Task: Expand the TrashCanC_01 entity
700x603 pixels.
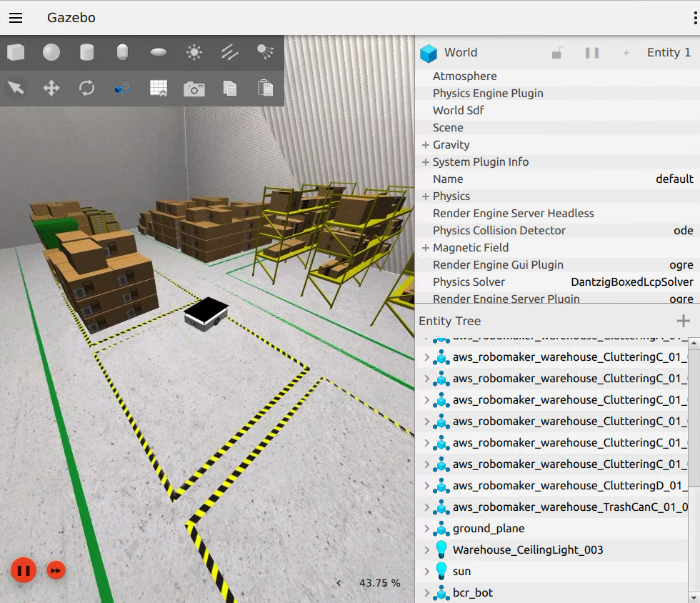Action: [x=426, y=507]
